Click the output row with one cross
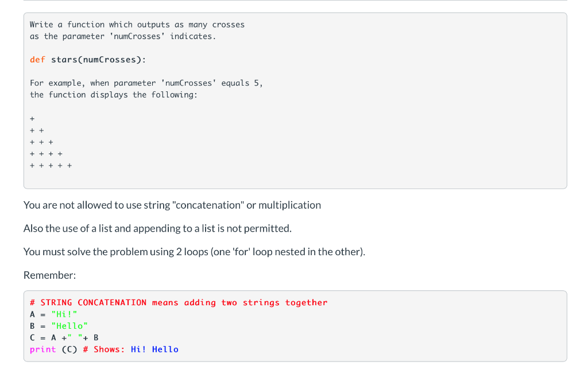This screenshot has height=369, width=588. tap(32, 118)
